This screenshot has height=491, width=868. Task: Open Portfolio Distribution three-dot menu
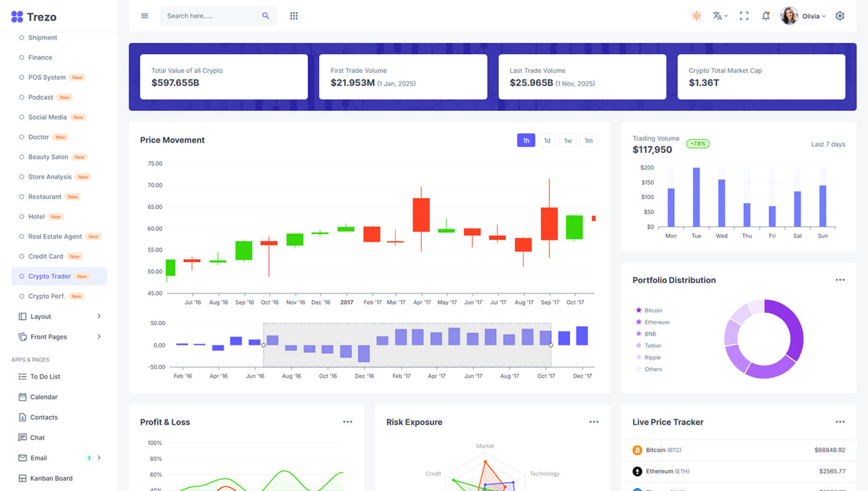pyautogui.click(x=839, y=280)
